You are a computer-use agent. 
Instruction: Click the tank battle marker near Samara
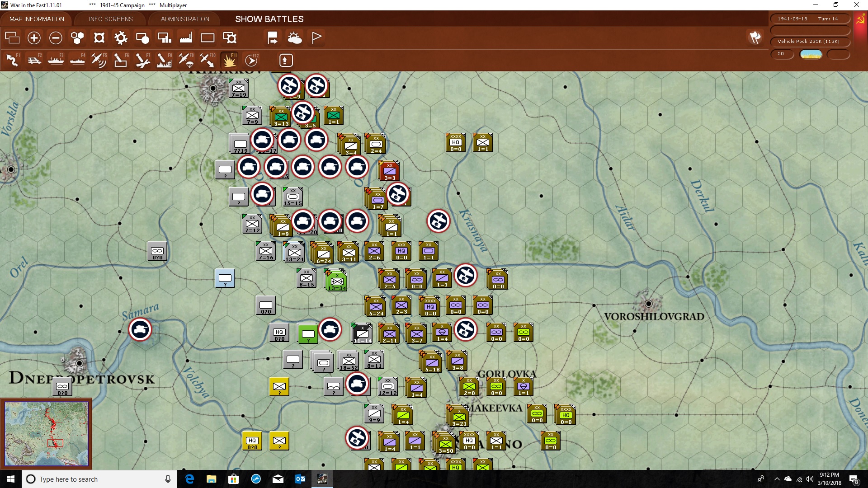[x=140, y=330]
